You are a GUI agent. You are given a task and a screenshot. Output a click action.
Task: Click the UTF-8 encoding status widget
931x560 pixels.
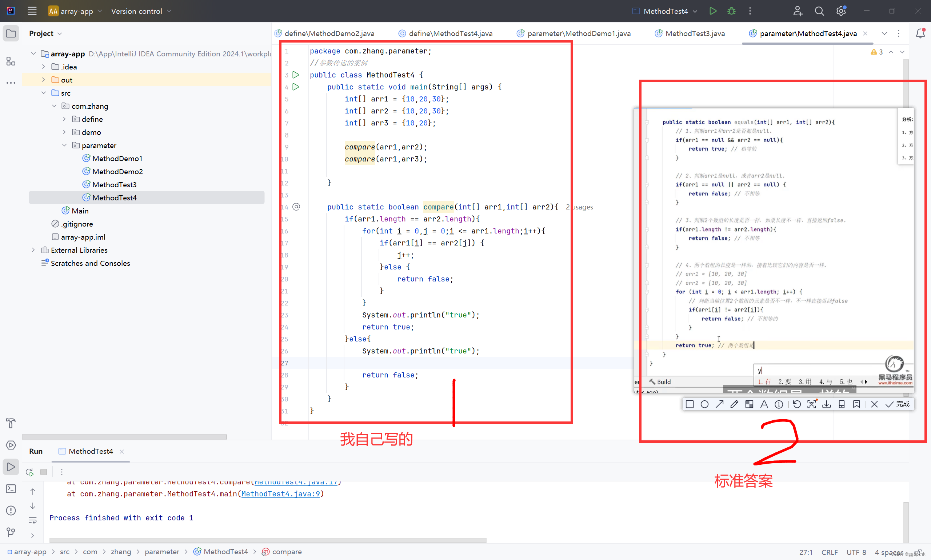coord(856,552)
